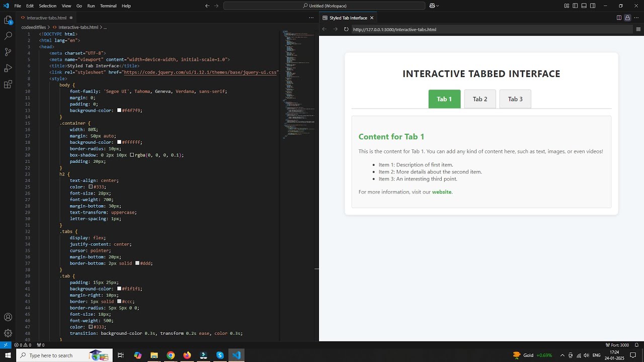644x362 pixels.
Task: Click the #f1f1f1 color swatch on line 41
Action: [x=119, y=289]
